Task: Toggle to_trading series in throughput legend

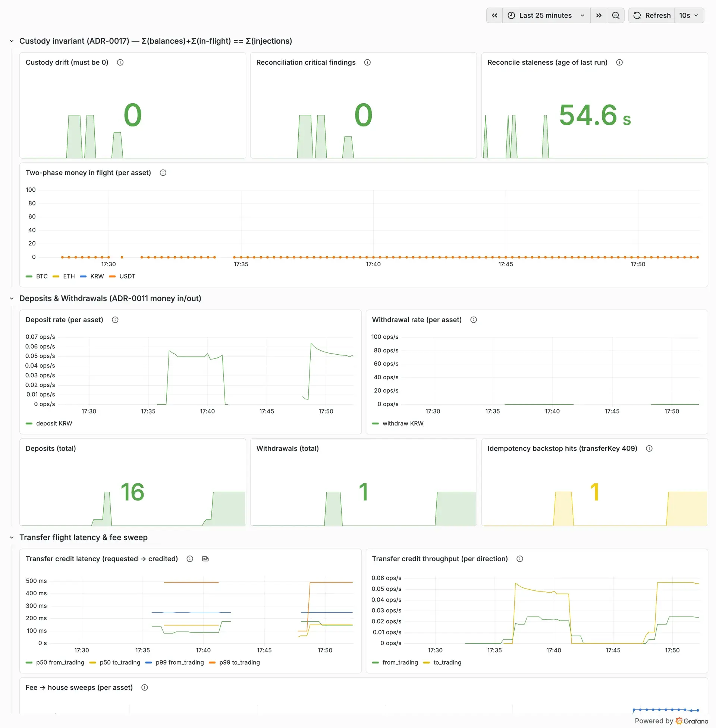Action: (x=442, y=662)
